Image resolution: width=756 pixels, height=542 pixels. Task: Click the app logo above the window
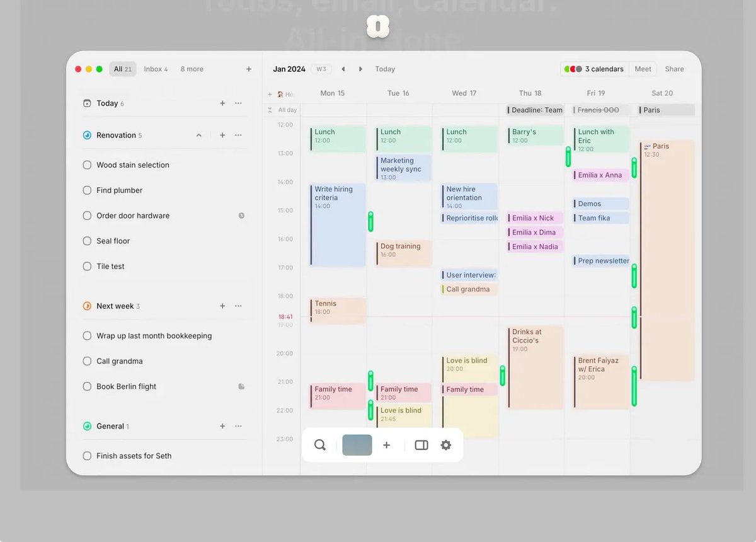click(378, 27)
